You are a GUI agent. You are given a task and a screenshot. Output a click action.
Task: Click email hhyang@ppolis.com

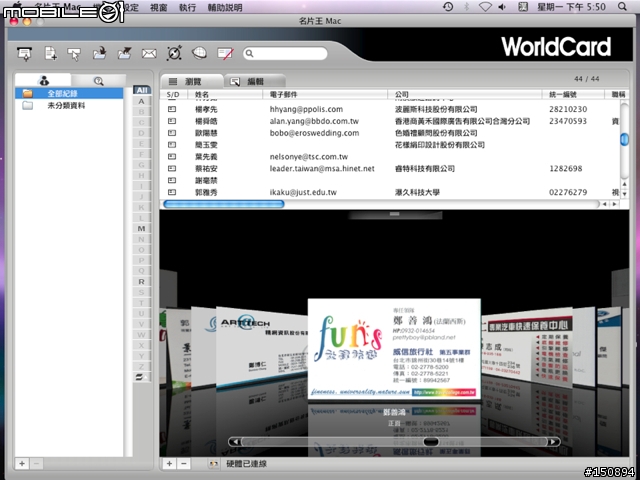pos(306,109)
